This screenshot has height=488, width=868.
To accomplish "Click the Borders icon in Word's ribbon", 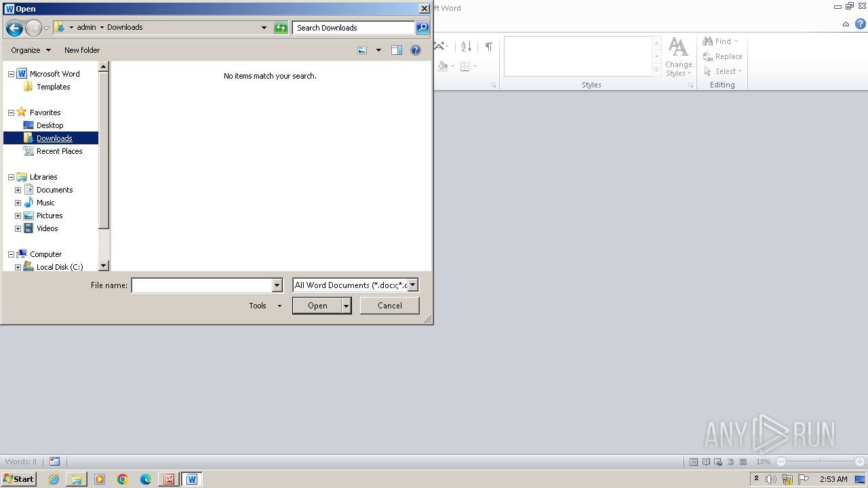I will click(x=465, y=66).
